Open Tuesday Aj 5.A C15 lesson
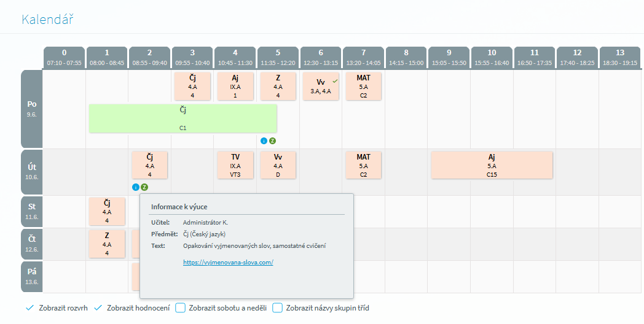644x324 pixels. click(492, 165)
